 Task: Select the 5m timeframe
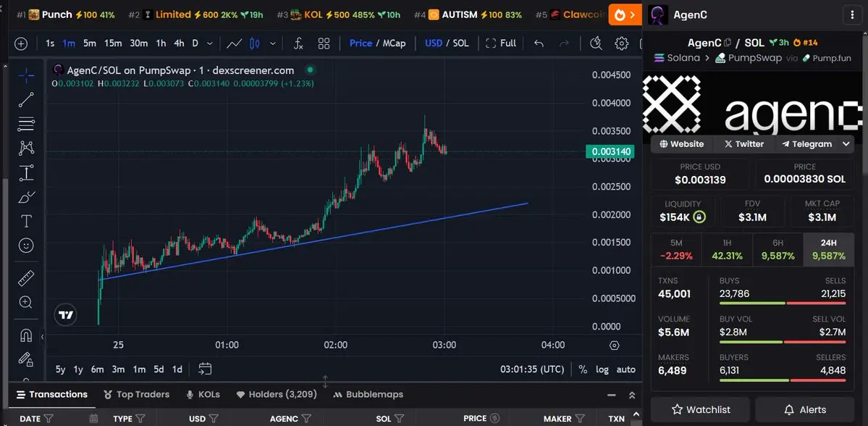[x=89, y=43]
